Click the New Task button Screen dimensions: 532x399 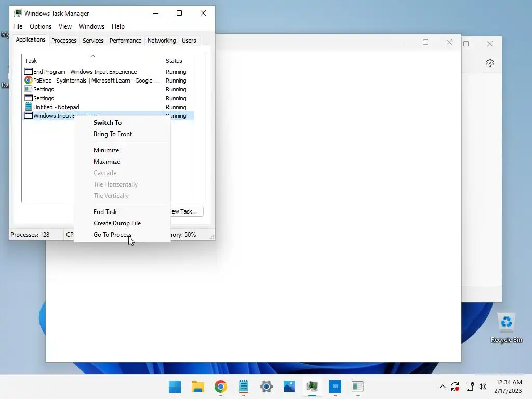tap(187, 211)
